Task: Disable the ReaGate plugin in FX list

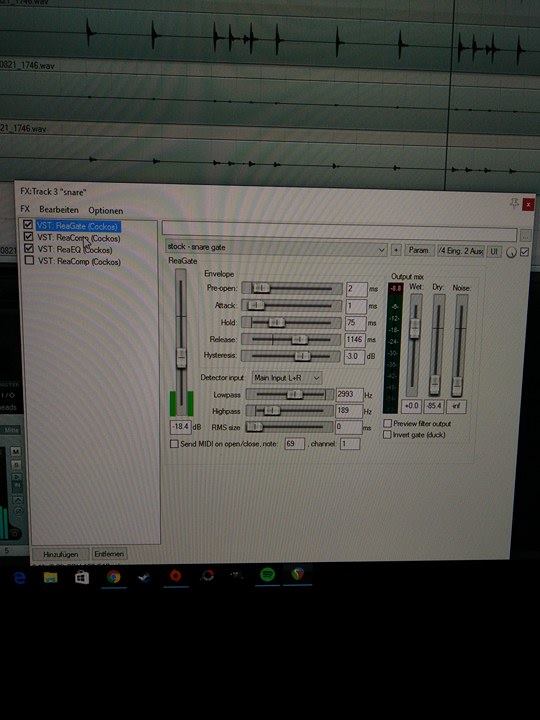Action: [x=28, y=225]
